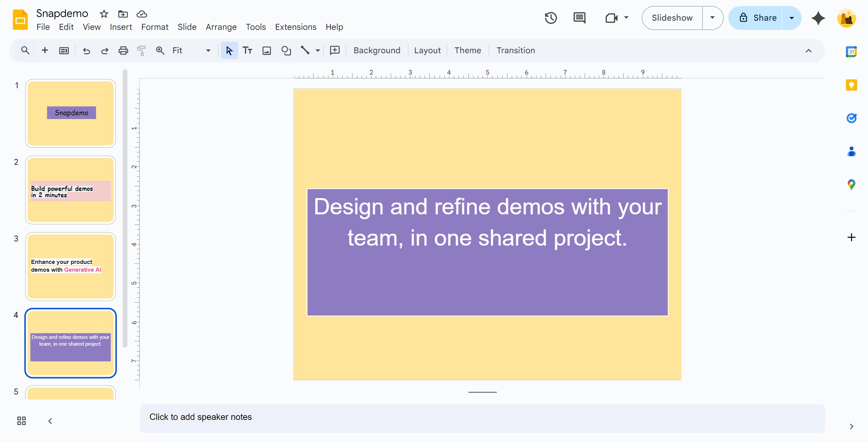Open the Help menu
The width and height of the screenshot is (868, 443).
[x=334, y=27]
